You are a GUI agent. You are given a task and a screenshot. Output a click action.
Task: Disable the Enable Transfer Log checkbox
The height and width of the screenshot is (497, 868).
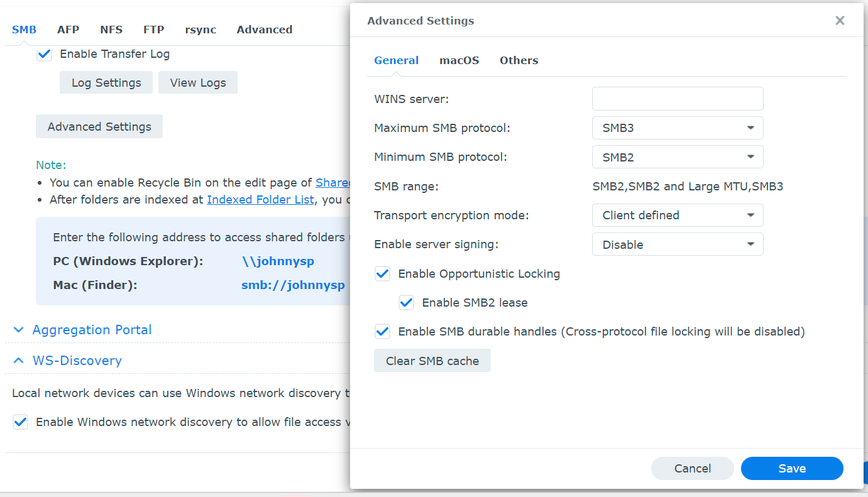(x=44, y=54)
